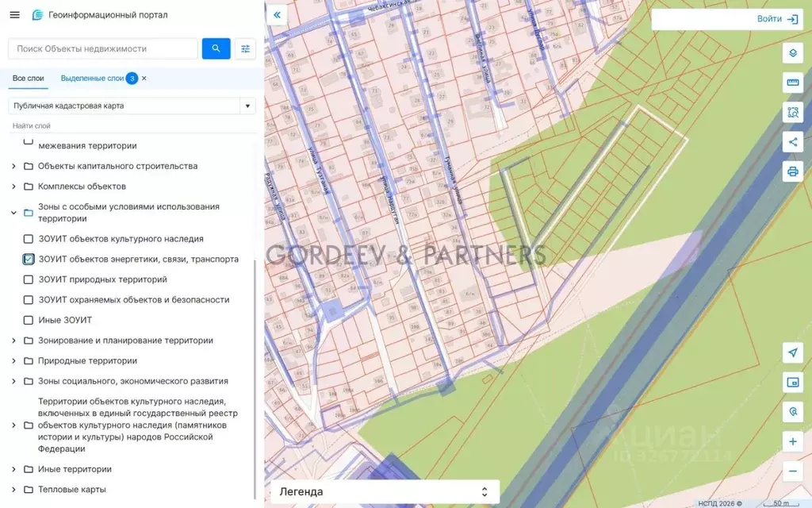Click the share map icon

[792, 142]
